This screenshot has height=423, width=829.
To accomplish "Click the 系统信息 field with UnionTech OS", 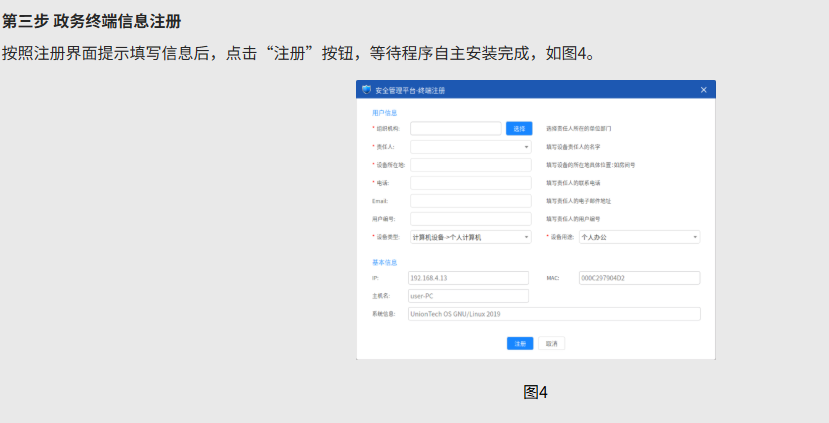I will [x=554, y=314].
